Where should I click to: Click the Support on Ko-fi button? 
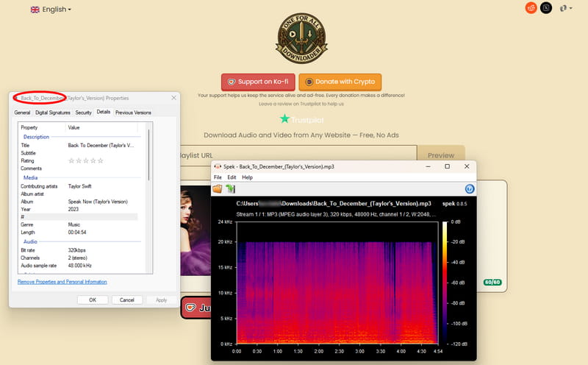[258, 82]
